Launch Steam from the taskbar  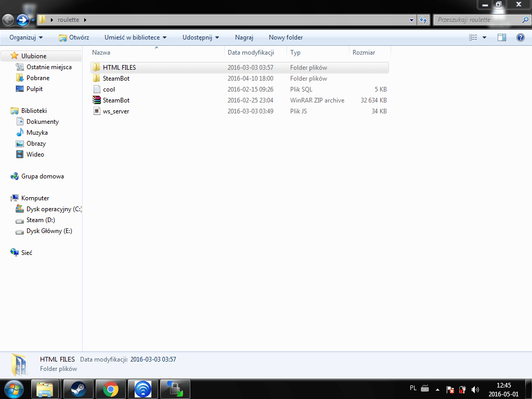click(x=78, y=389)
